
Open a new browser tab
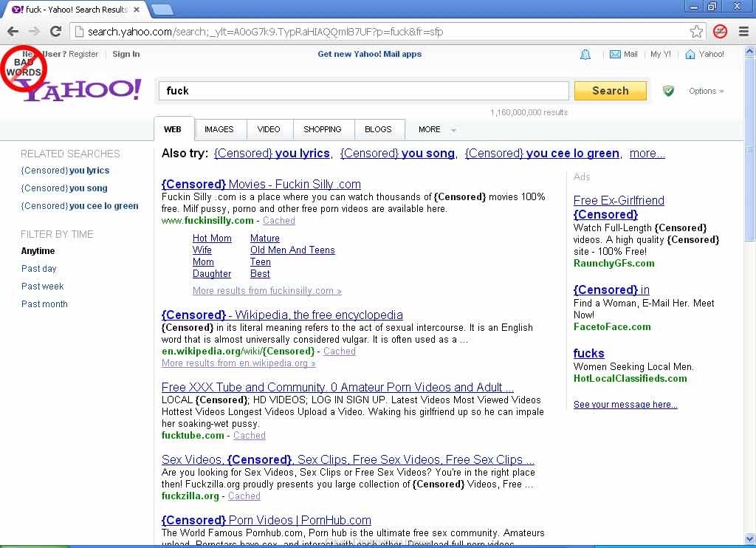tap(162, 9)
